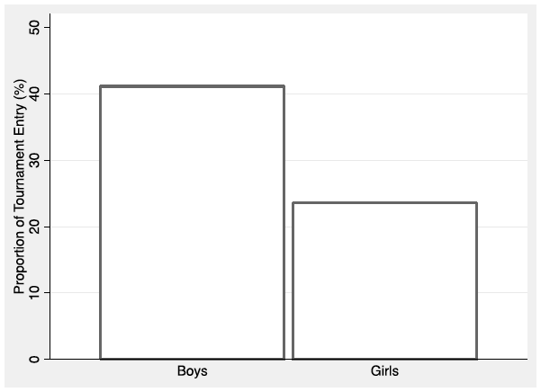Click the Boys bar in the chart
Image resolution: width=541 pixels, height=392 pixels.
[192, 223]
